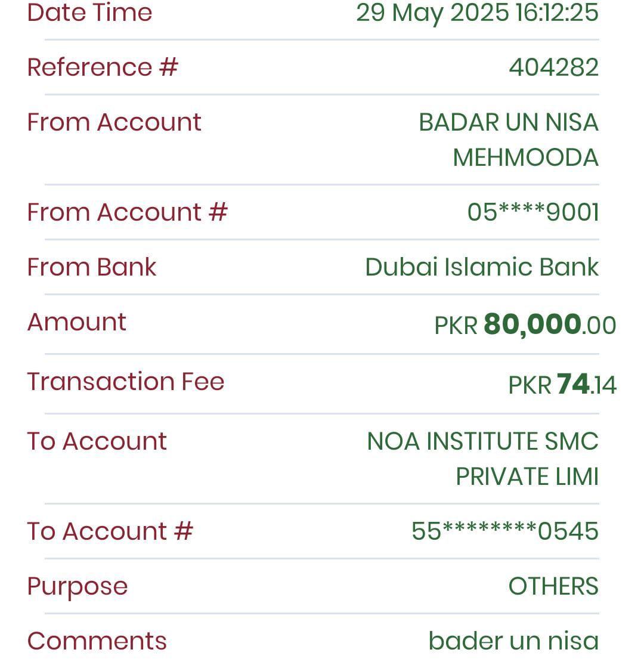Click the To Account label
Viewport: 644px width, 668px height.
point(97,441)
